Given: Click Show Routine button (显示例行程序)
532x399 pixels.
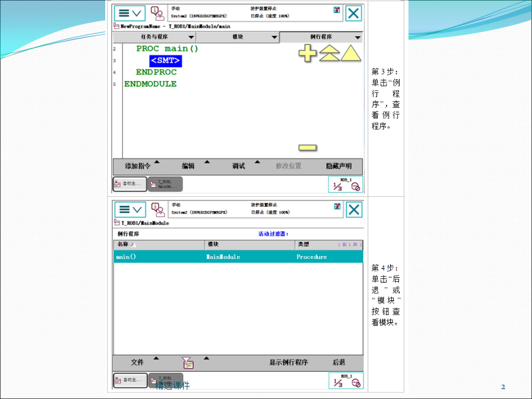Looking at the screenshot, I should point(288,362).
